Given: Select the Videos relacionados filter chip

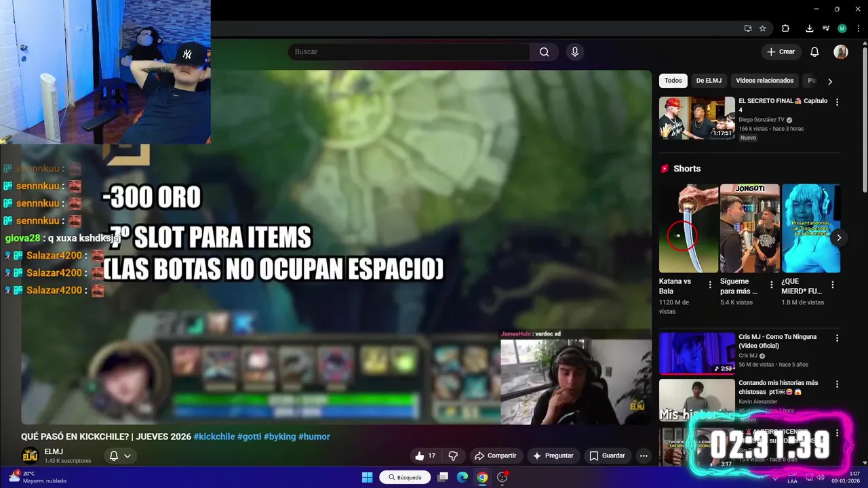Looking at the screenshot, I should point(764,81).
